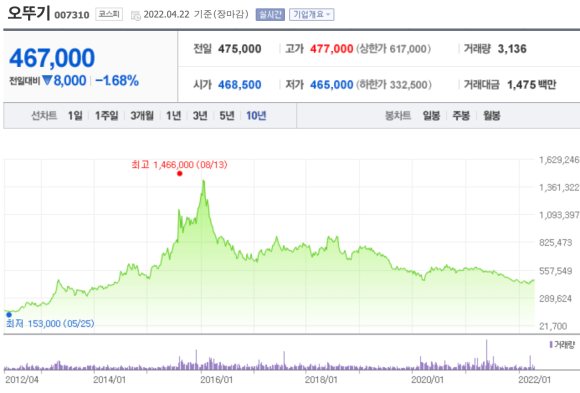Click the 거래량 value 3,136
Image resolution: width=580 pixels, height=393 pixels.
(512, 49)
